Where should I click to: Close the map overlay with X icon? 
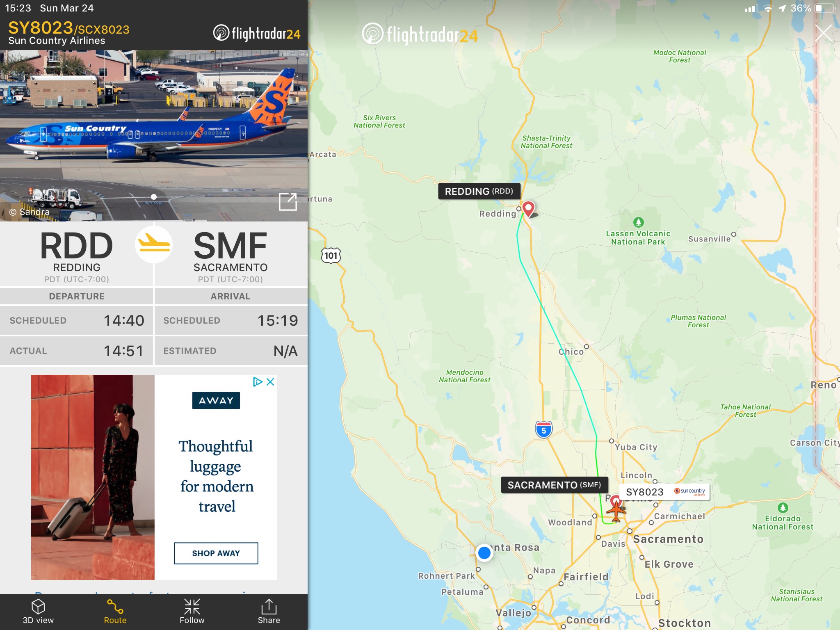pyautogui.click(x=823, y=33)
